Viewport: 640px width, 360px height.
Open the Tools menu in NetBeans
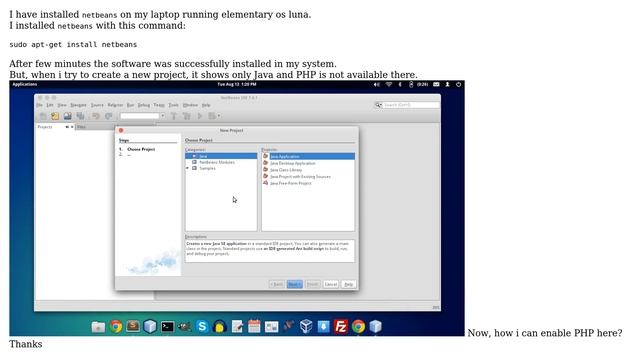point(173,105)
